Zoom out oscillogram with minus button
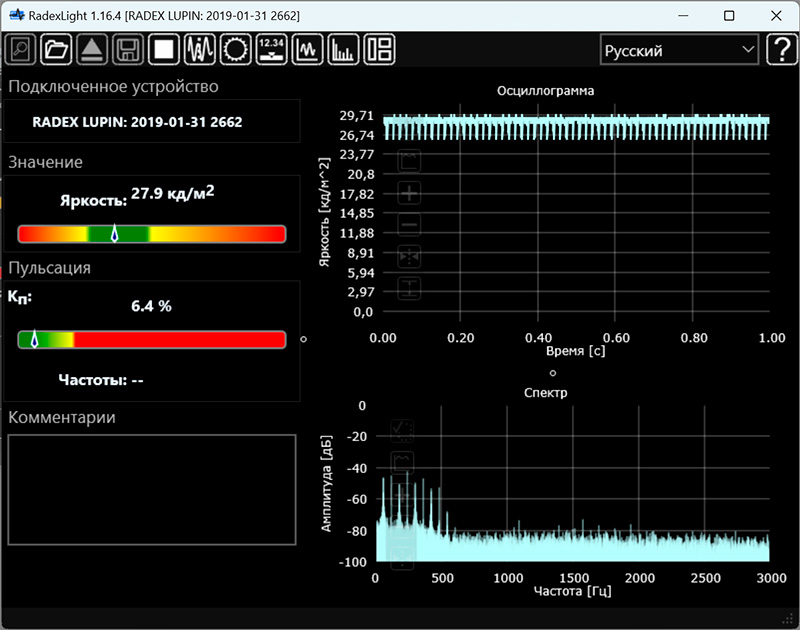The height and width of the screenshot is (630, 800). coord(410,225)
